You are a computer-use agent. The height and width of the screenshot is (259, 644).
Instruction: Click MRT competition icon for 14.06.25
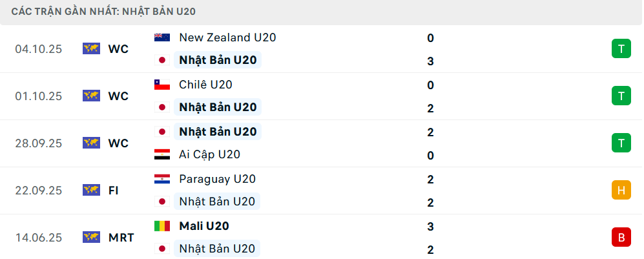(x=91, y=237)
